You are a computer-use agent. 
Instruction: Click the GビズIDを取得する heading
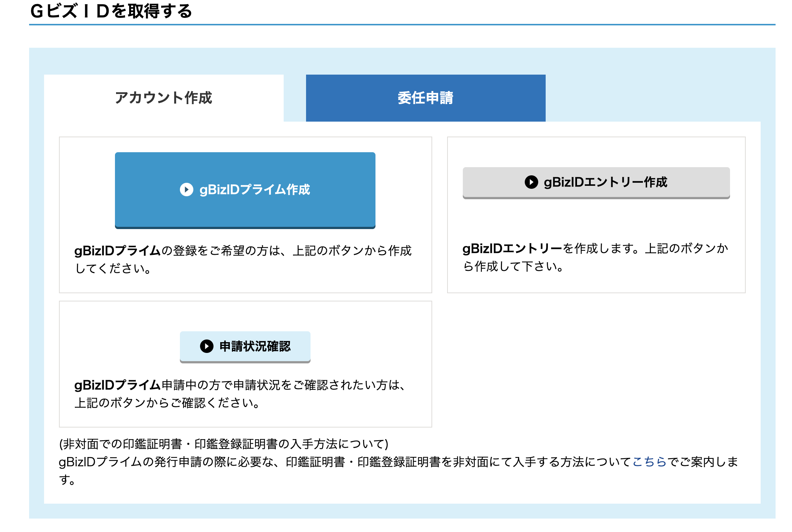pos(111,11)
